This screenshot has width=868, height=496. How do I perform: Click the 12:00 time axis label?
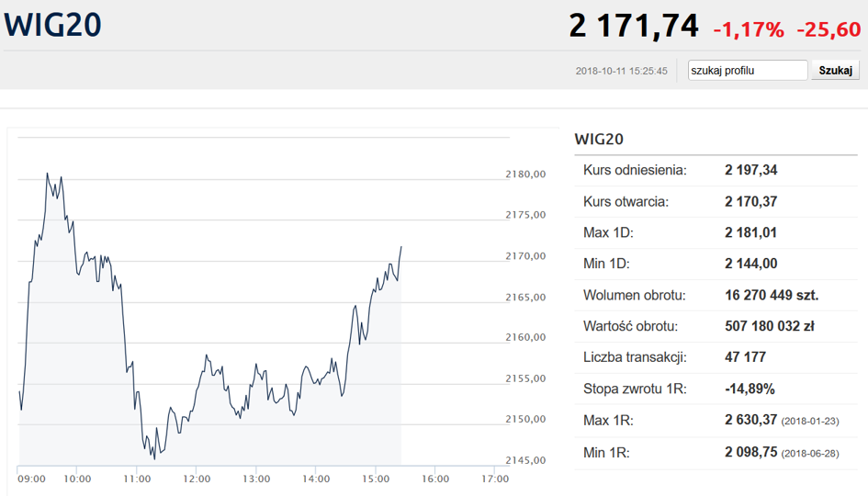197,479
